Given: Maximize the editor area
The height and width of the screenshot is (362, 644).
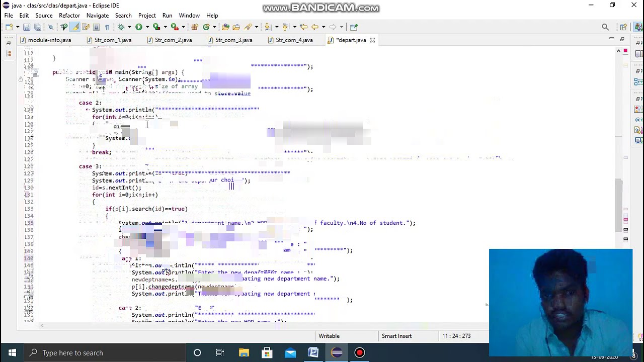Looking at the screenshot, I should [622, 39].
